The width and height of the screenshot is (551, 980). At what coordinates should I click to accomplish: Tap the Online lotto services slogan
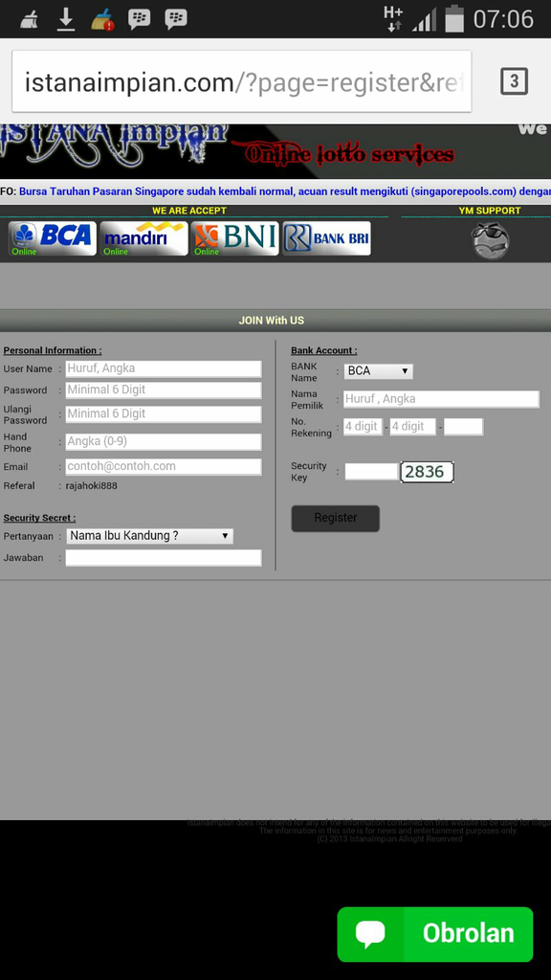(350, 154)
